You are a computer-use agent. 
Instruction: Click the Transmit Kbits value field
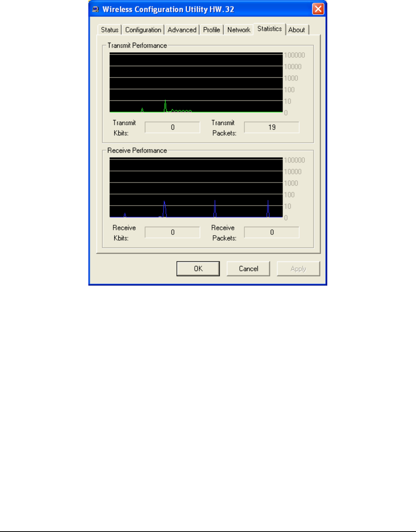coord(172,127)
